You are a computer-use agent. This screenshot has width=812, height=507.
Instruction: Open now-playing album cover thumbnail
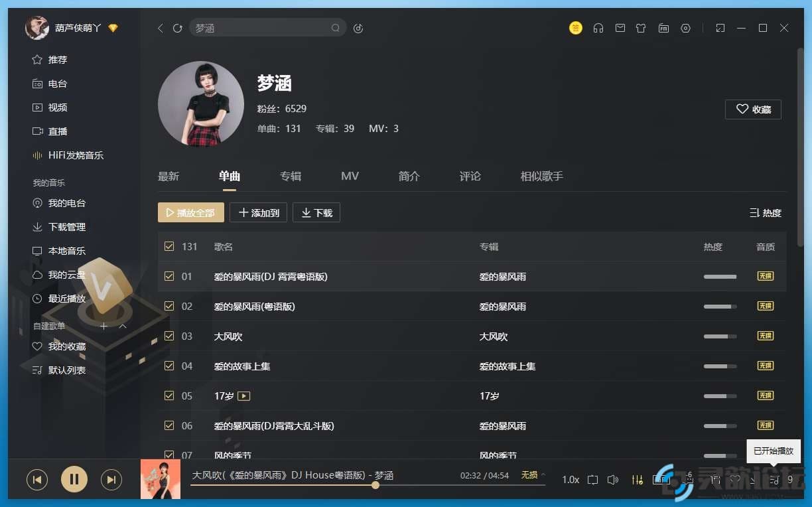(161, 479)
